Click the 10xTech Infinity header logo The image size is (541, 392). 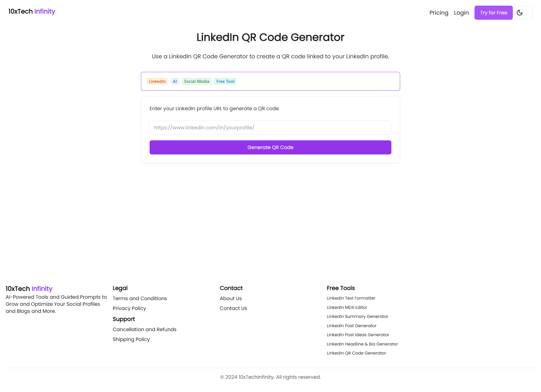tap(32, 11)
